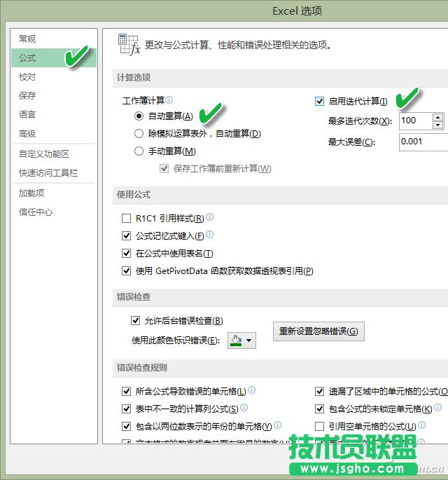The height and width of the screenshot is (480, 448).
Task: Click the 最多迭代次数 input field
Action: click(x=416, y=121)
